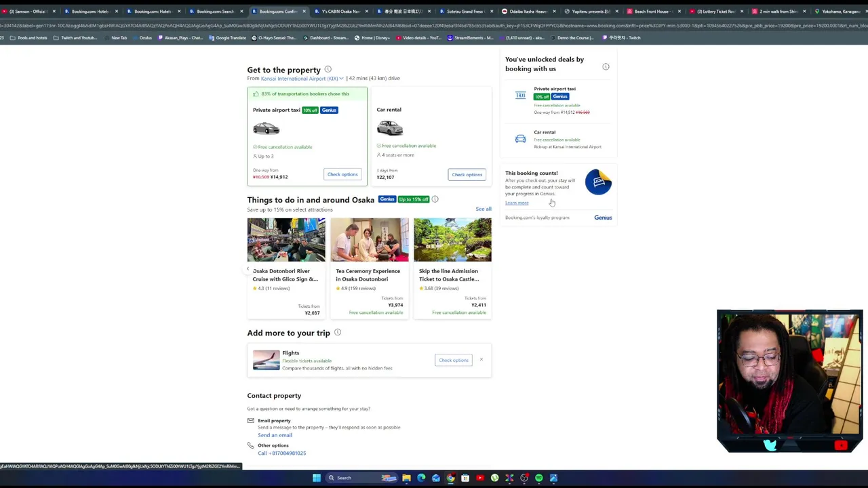Click info icon next to Add more to your trip
This screenshot has height=488, width=868.
pos(337,332)
